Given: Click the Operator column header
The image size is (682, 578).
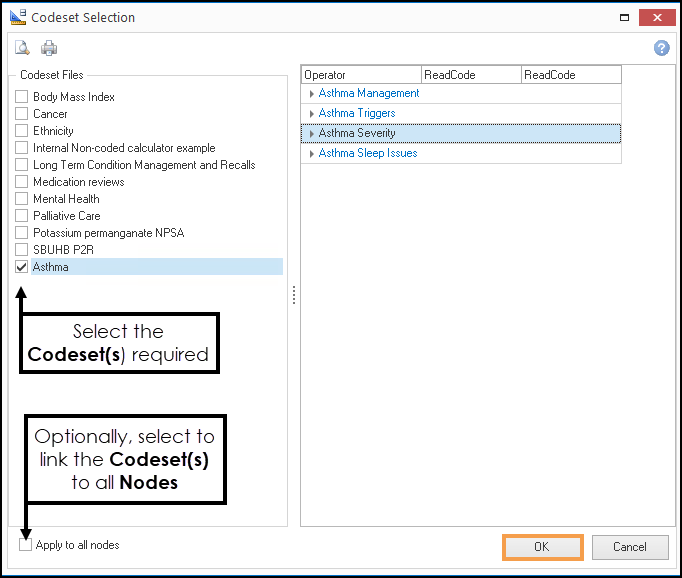Looking at the screenshot, I should [361, 75].
